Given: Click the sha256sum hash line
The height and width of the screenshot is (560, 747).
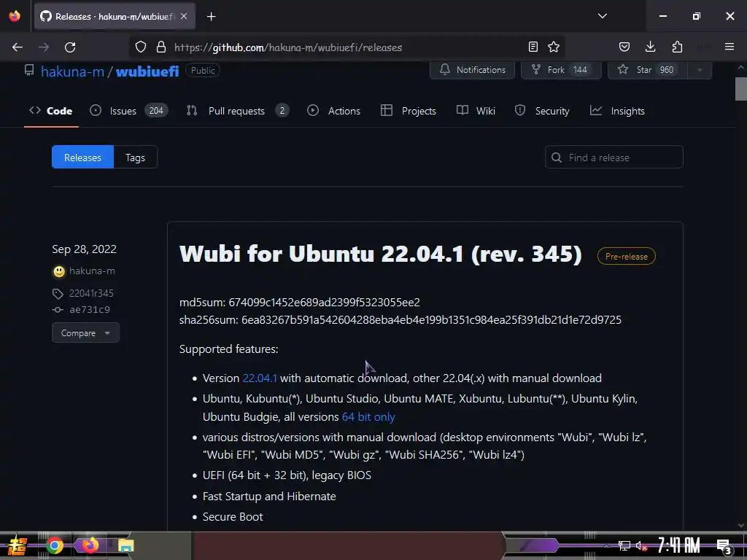Looking at the screenshot, I should pyautogui.click(x=400, y=319).
